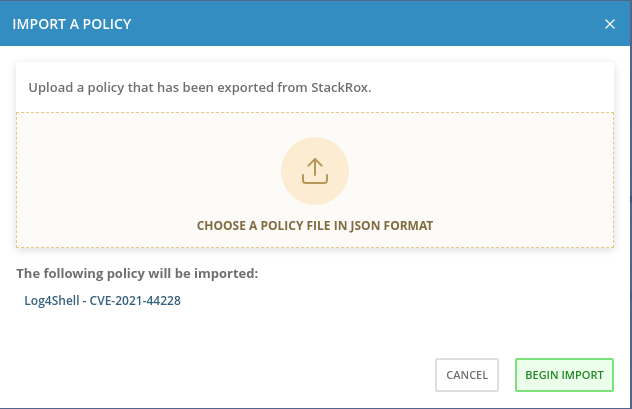The height and width of the screenshot is (409, 632).
Task: Click the upload tray arrow icon
Action: pyautogui.click(x=315, y=171)
